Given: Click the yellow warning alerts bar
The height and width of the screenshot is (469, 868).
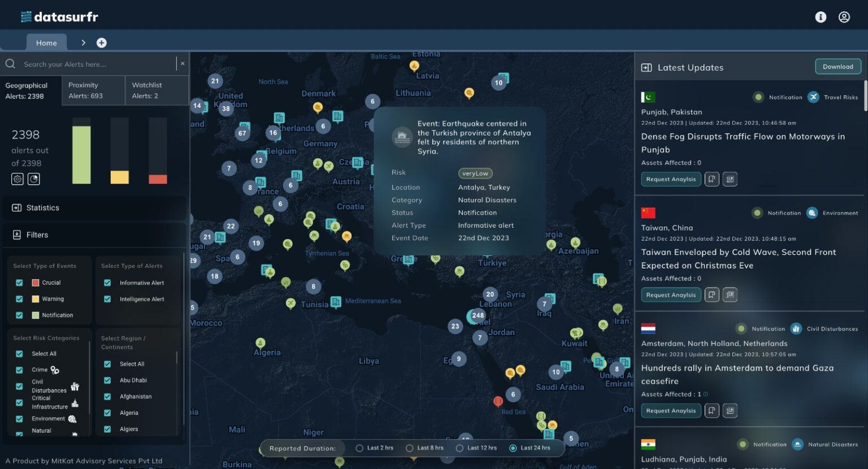Looking at the screenshot, I should [120, 177].
